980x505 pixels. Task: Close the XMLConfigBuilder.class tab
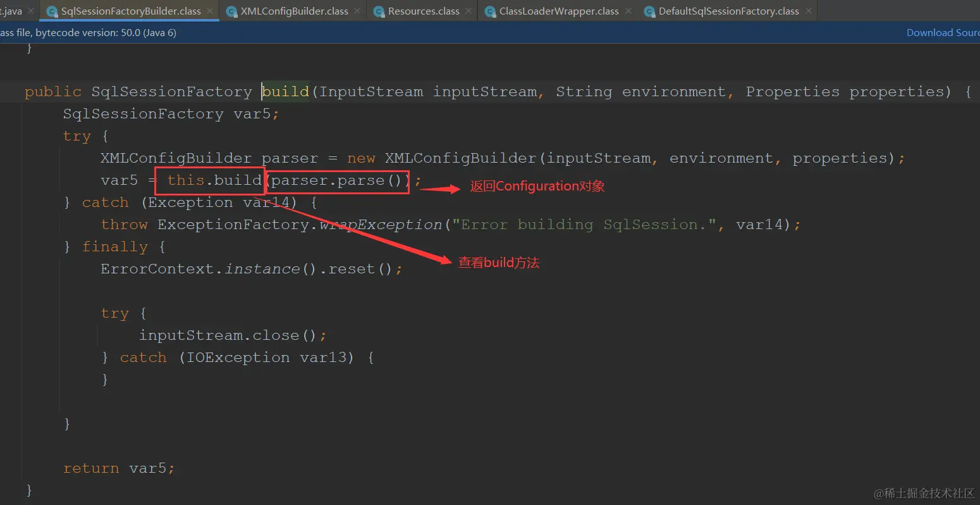coord(357,11)
